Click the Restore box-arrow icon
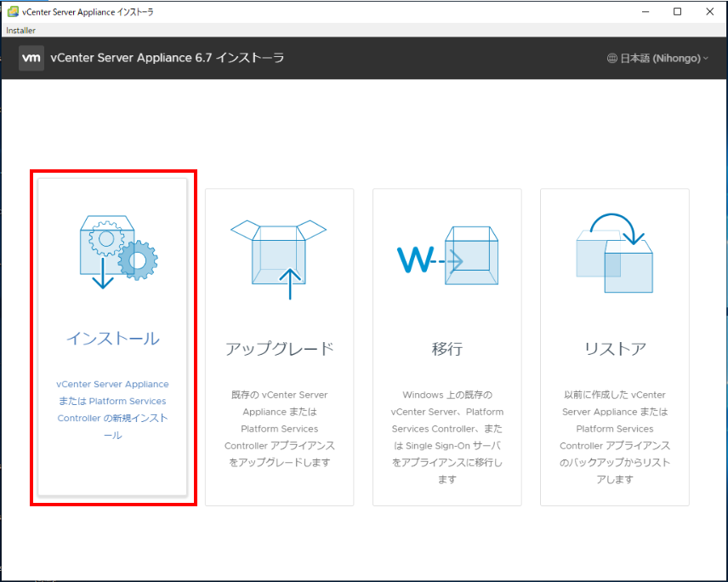This screenshot has width=728, height=582. tap(615, 253)
